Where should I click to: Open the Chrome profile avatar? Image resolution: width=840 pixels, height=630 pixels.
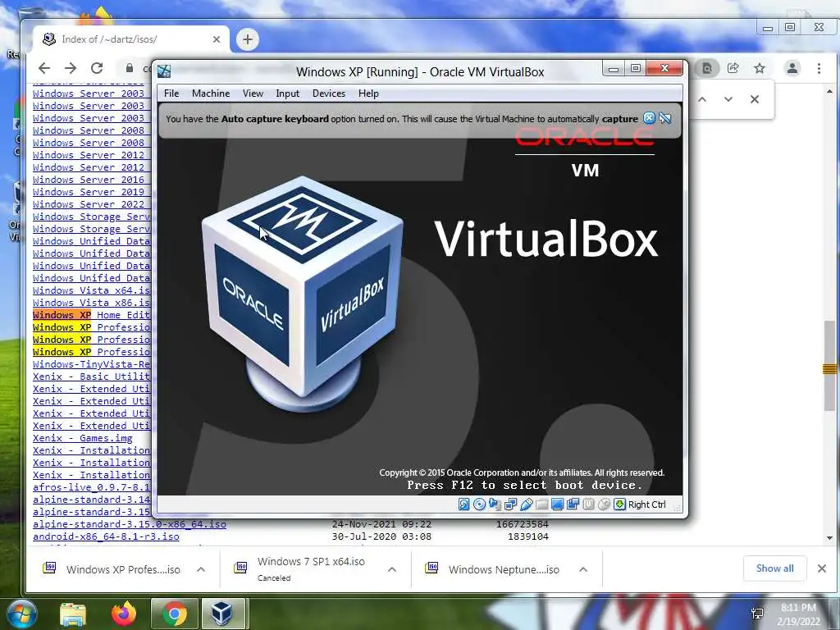tap(792, 68)
